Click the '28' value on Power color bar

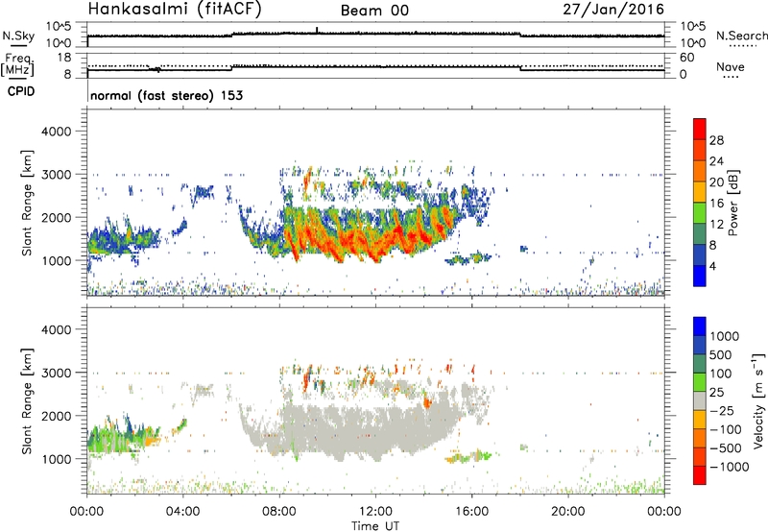pos(716,140)
